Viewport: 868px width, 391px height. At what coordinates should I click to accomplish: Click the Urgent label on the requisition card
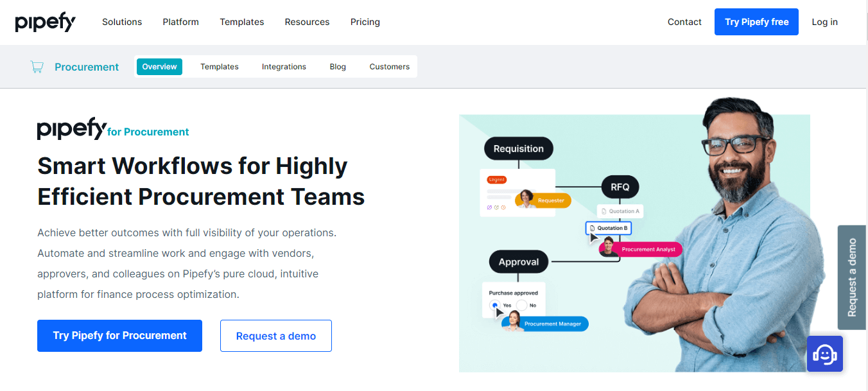pyautogui.click(x=496, y=178)
